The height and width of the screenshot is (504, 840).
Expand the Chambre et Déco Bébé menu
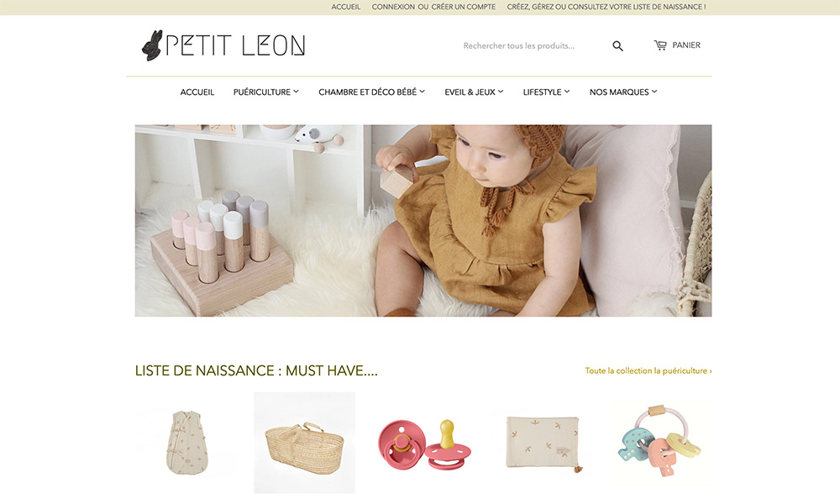coord(371,92)
